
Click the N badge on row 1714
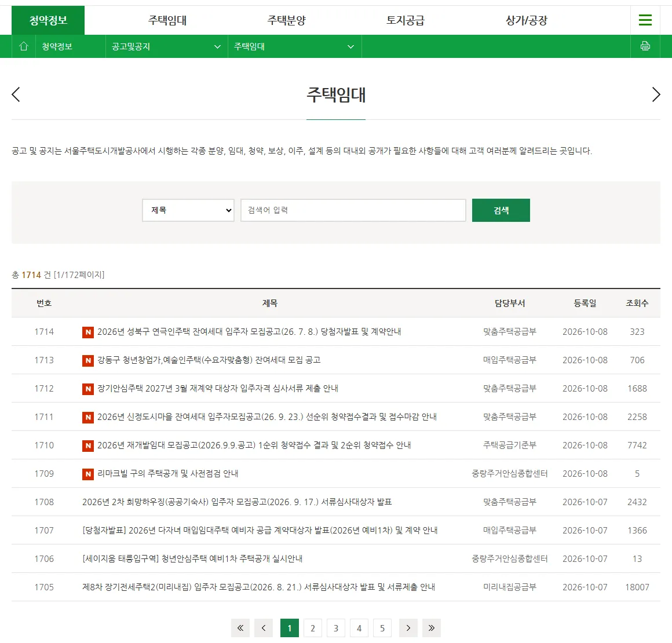tap(88, 332)
